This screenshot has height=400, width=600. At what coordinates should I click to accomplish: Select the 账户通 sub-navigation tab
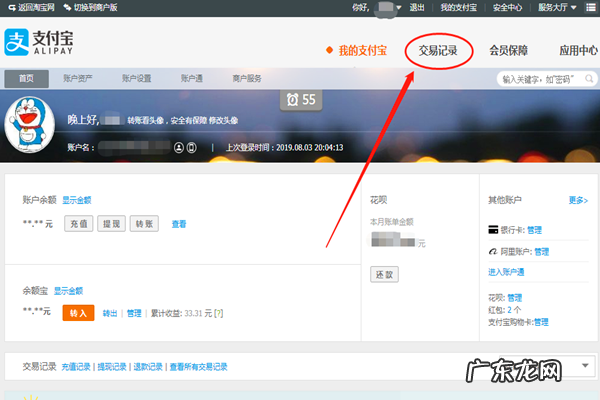point(192,78)
